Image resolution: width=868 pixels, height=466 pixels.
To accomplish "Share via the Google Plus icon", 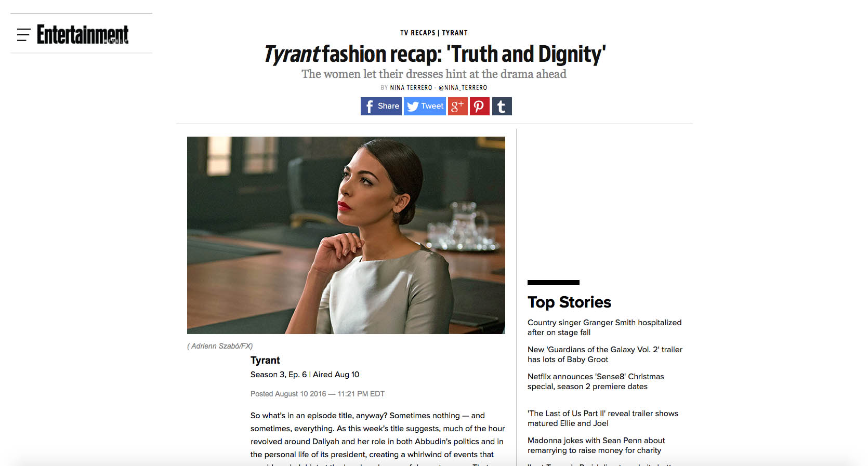I will pyautogui.click(x=458, y=106).
